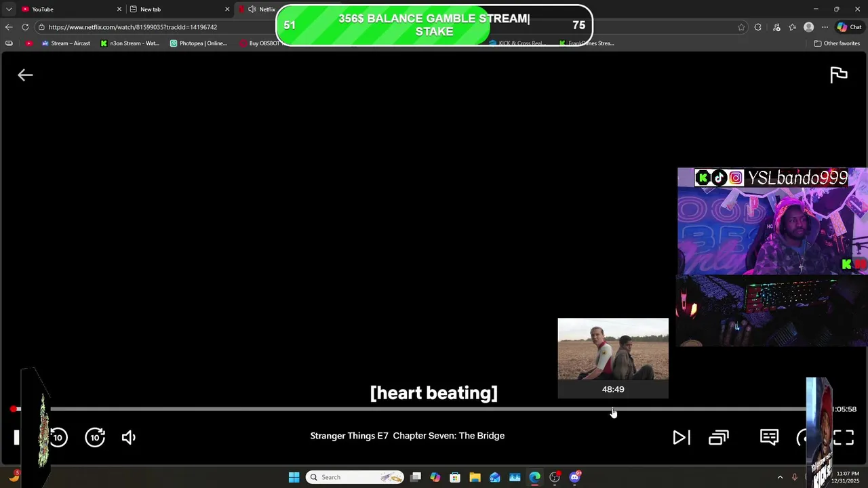Switch to the New tab tab
The width and height of the screenshot is (868, 488).
tap(178, 9)
